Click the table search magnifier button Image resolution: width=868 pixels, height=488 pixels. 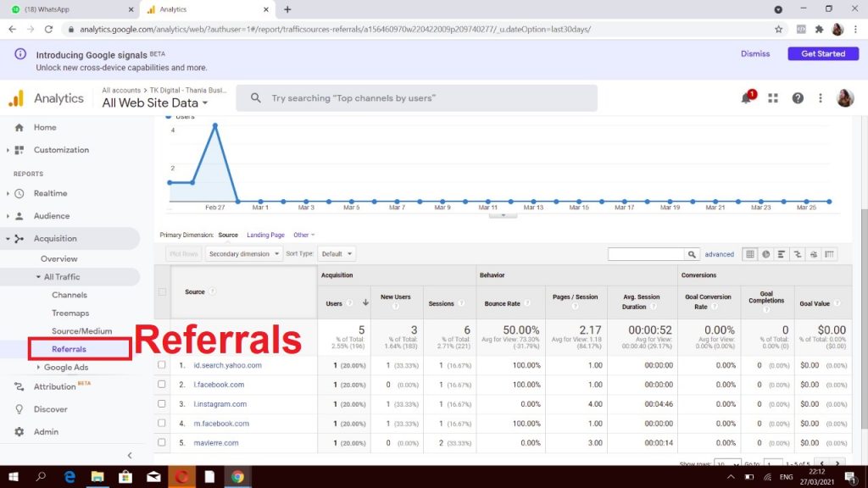(x=693, y=254)
